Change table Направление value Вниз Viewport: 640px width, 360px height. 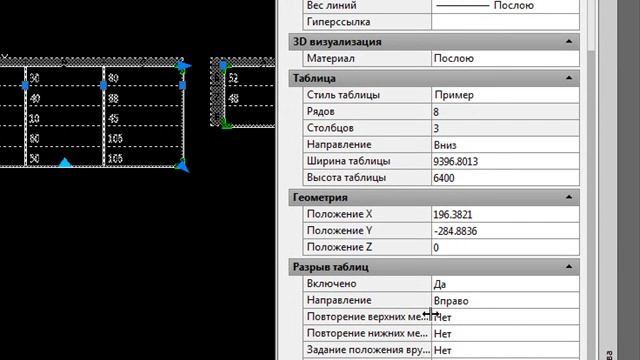point(505,145)
